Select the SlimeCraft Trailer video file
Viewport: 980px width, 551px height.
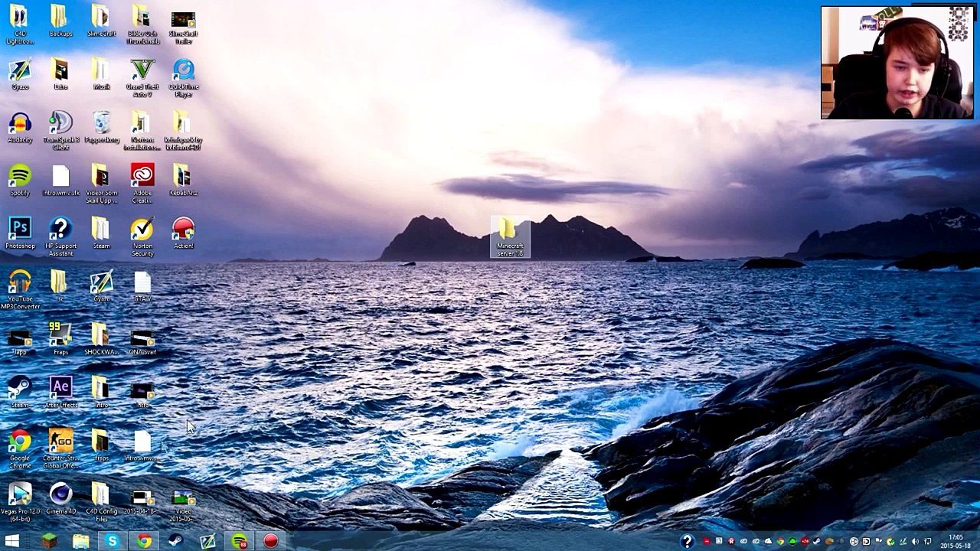coord(183,25)
